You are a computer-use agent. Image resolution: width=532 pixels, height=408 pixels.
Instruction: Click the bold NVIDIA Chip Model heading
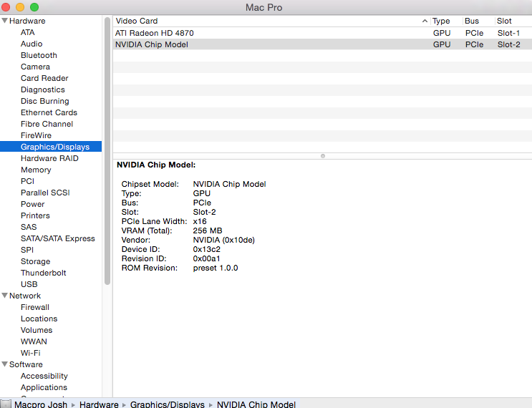156,165
